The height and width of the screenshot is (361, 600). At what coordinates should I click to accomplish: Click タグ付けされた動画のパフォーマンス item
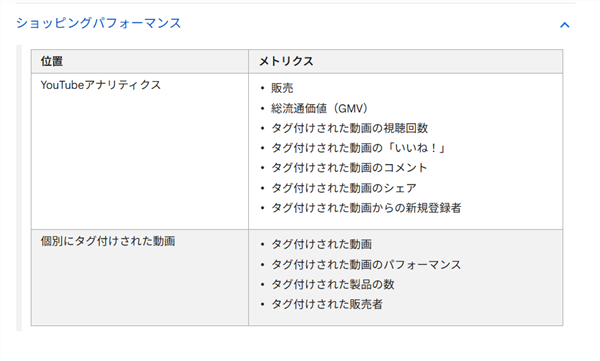[x=366, y=265]
